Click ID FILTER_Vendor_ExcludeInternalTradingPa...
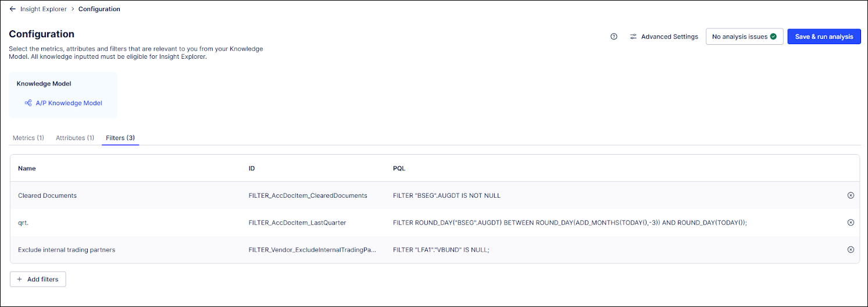Screen dimensions: 868x307 tap(312, 249)
